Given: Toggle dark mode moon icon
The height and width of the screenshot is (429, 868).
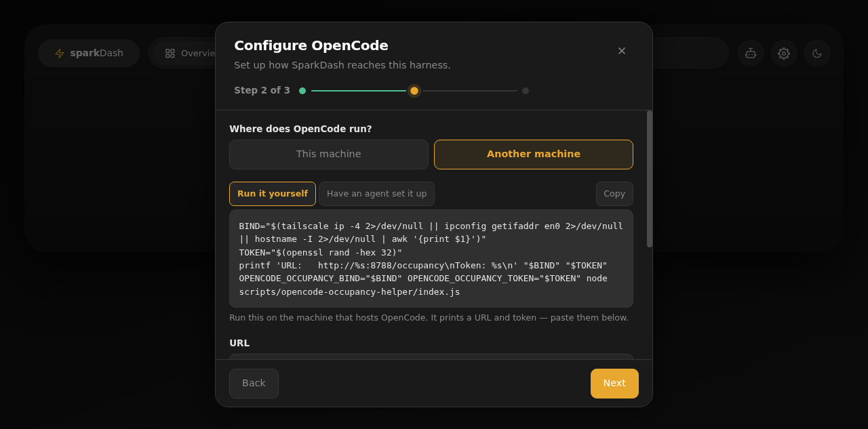Looking at the screenshot, I should (817, 54).
